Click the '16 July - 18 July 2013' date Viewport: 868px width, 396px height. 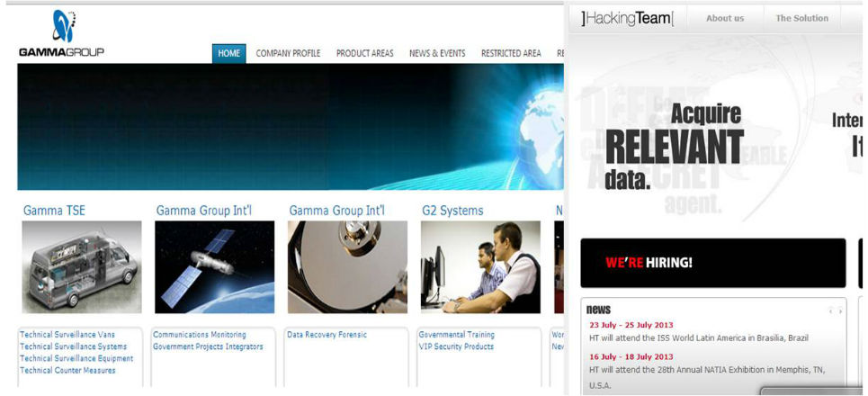pyautogui.click(x=631, y=356)
